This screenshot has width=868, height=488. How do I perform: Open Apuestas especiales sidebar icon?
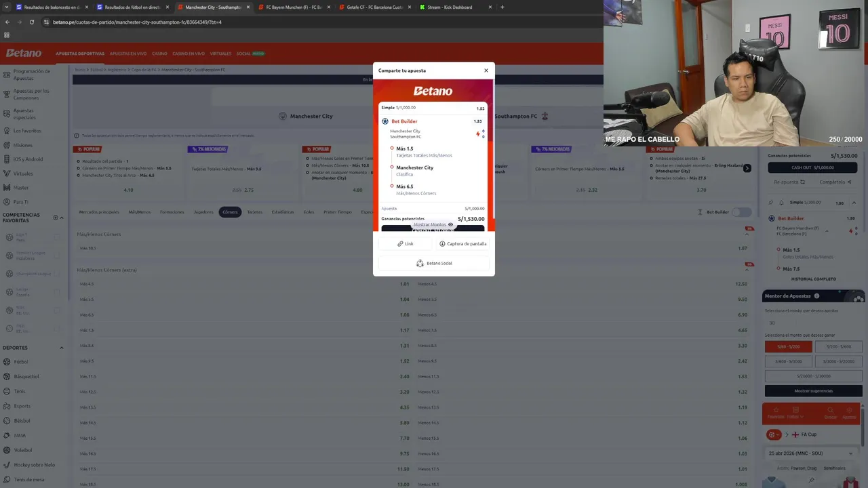(7, 114)
